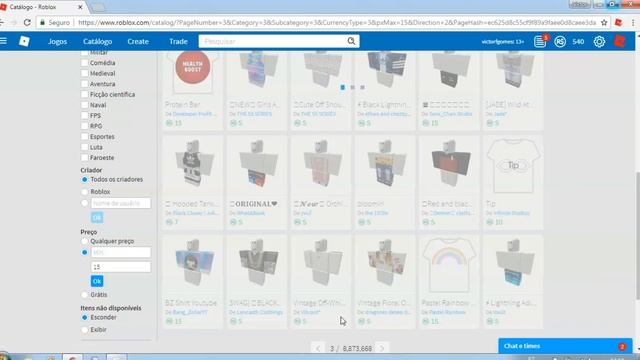
Task: Open the Hooded Tank item thumbnail
Action: pyautogui.click(x=192, y=166)
